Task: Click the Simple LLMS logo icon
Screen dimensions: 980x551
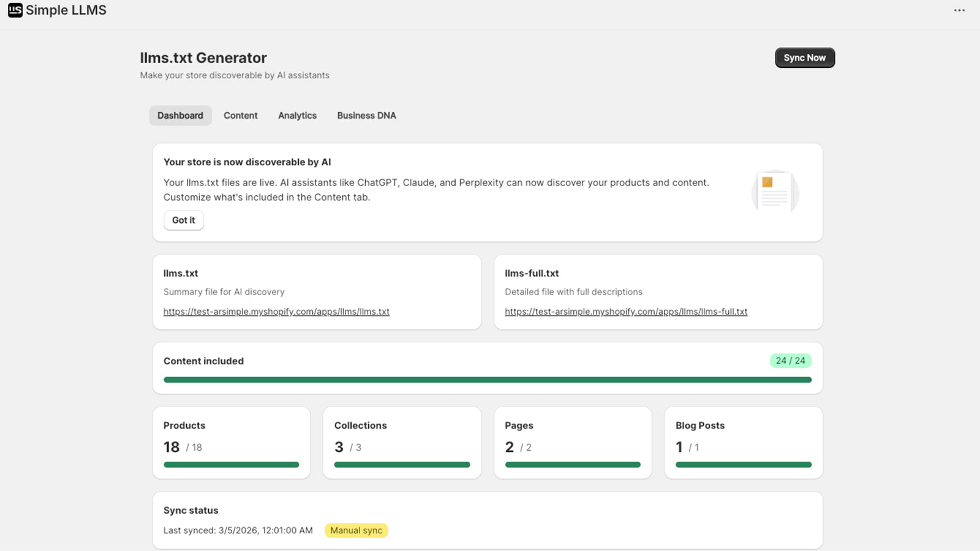Action: [15, 10]
